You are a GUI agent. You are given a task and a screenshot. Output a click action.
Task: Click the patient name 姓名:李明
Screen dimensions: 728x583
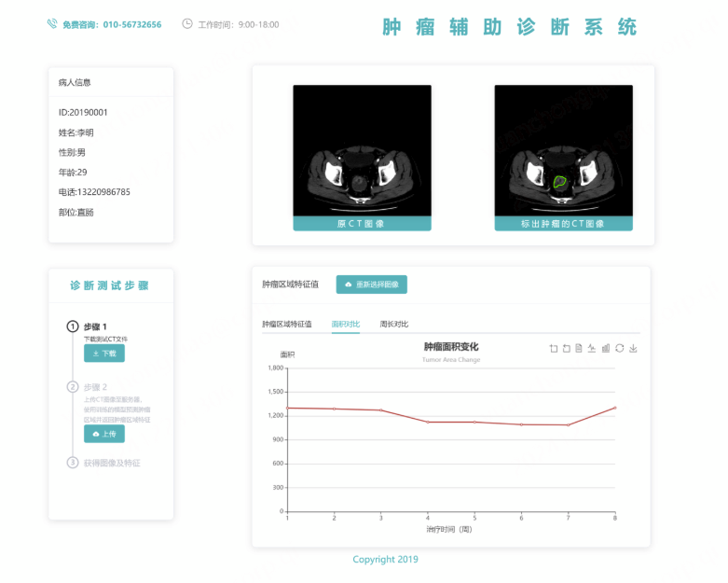click(76, 132)
